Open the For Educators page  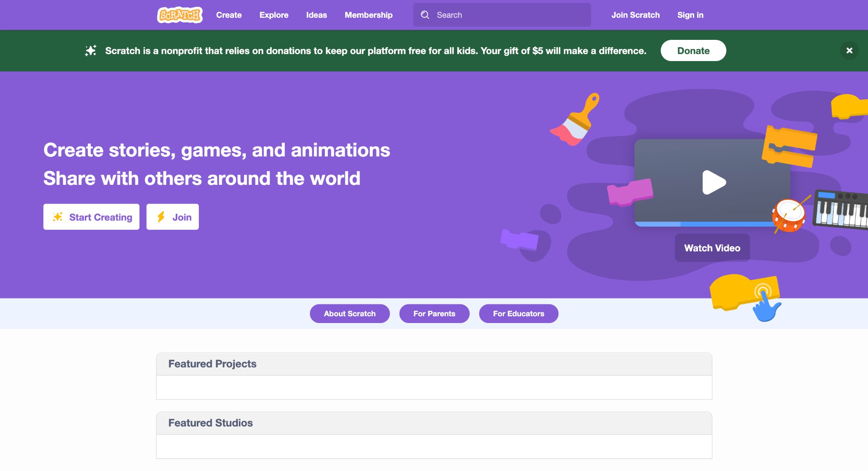click(x=518, y=314)
